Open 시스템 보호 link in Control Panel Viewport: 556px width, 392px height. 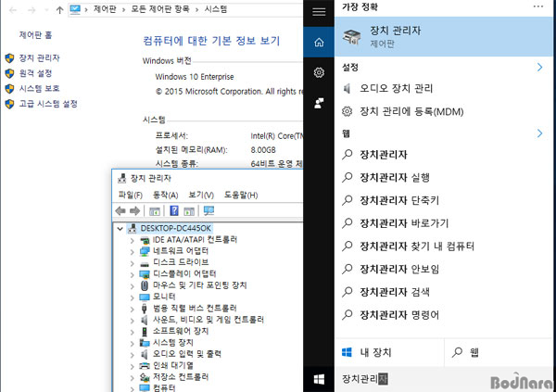pyautogui.click(x=39, y=88)
